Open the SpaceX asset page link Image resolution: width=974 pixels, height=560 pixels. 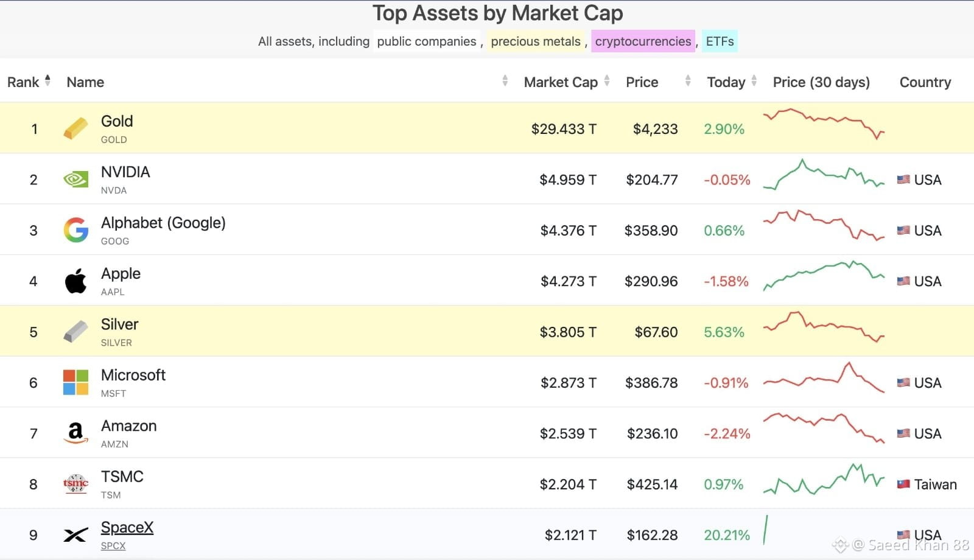point(127,527)
